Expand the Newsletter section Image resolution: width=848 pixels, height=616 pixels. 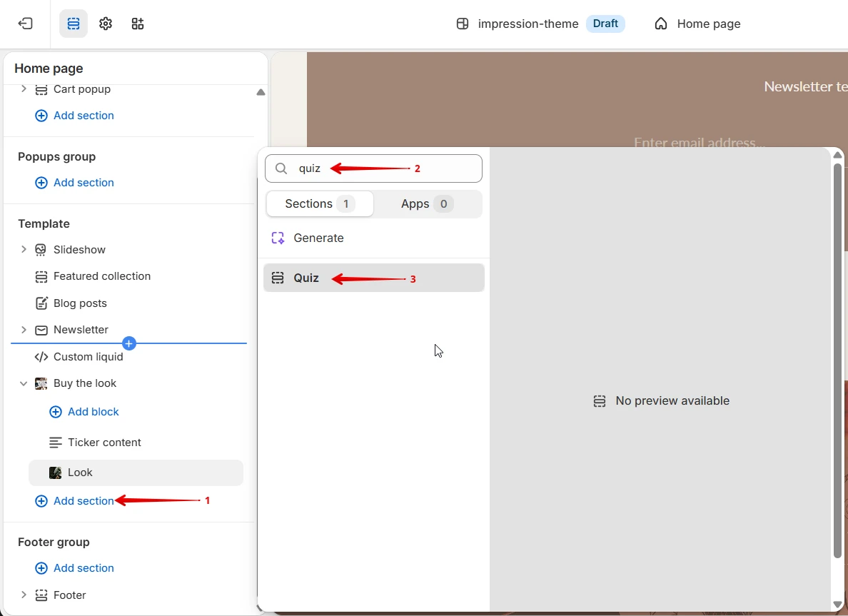click(24, 329)
